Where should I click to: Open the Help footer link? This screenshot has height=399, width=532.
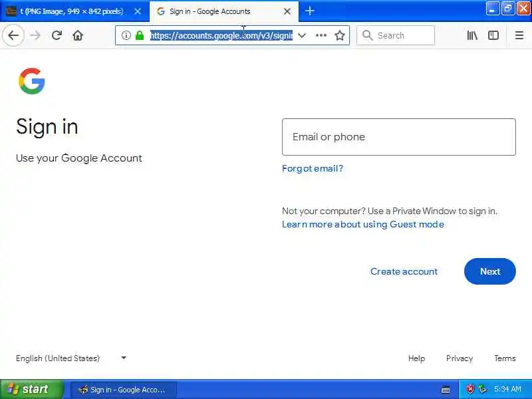(416, 358)
